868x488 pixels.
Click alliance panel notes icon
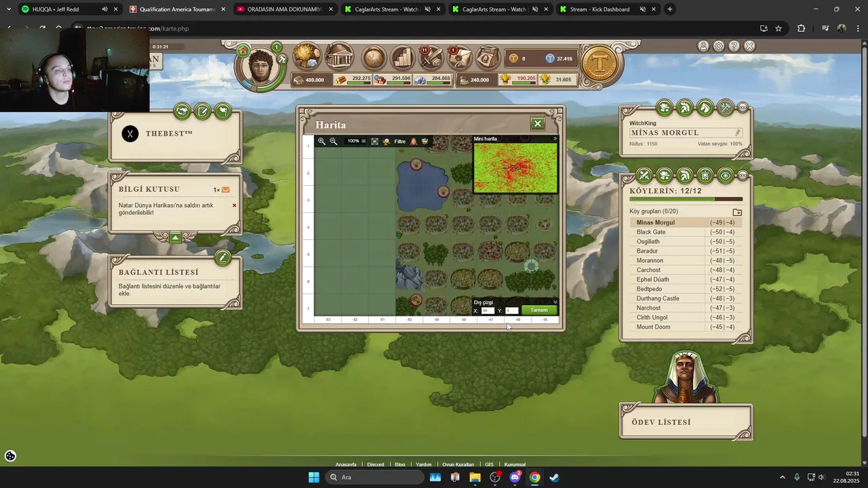(202, 111)
